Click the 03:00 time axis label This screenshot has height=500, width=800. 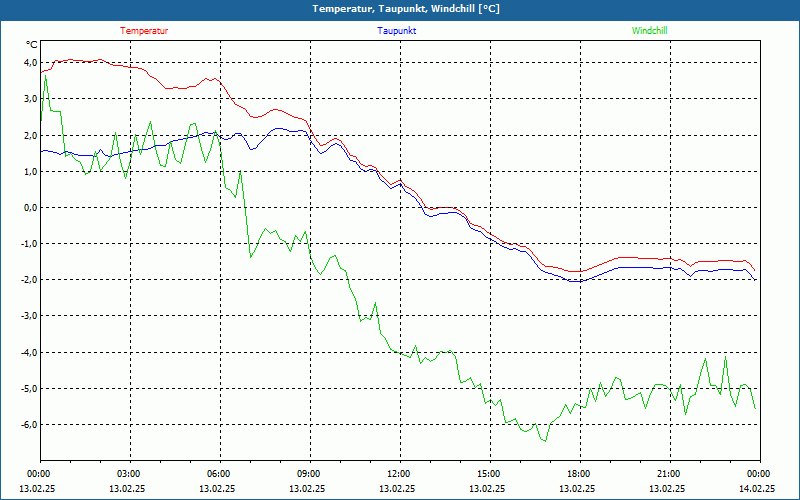click(x=128, y=474)
